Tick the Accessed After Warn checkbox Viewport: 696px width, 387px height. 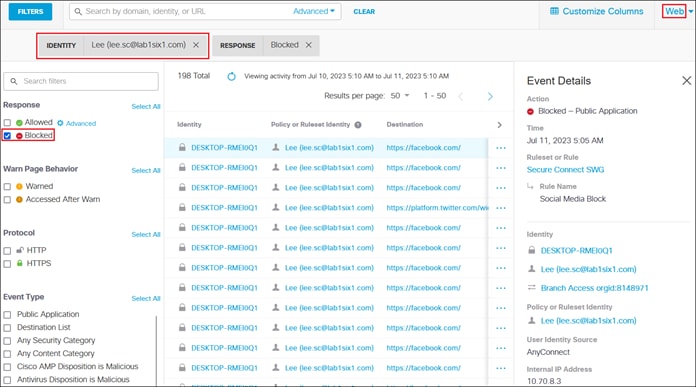[x=7, y=200]
